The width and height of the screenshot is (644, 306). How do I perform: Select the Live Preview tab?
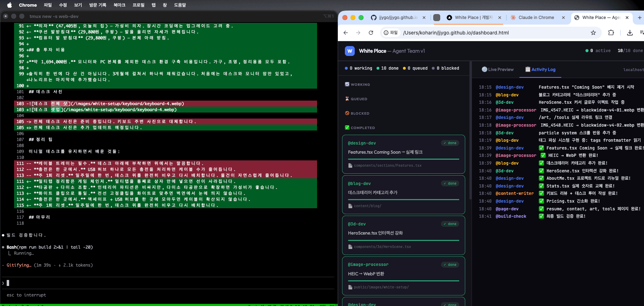pyautogui.click(x=498, y=70)
